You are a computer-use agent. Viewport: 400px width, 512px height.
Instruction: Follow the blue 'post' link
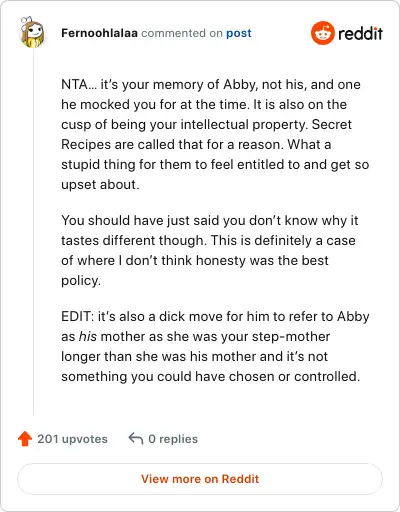coord(239,33)
